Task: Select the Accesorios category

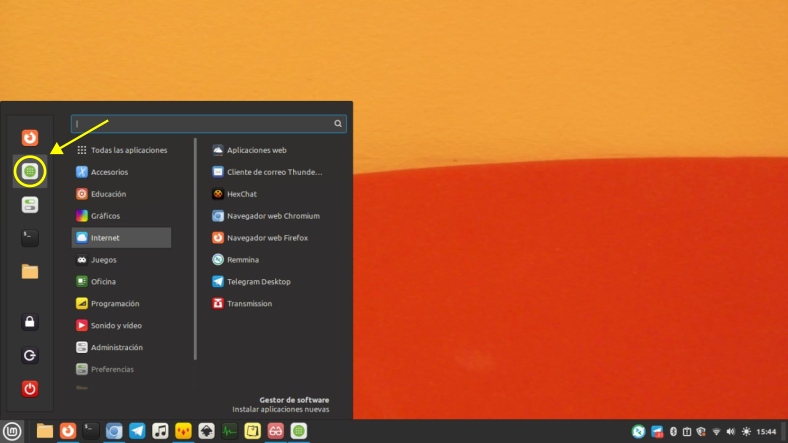Action: pos(121,172)
